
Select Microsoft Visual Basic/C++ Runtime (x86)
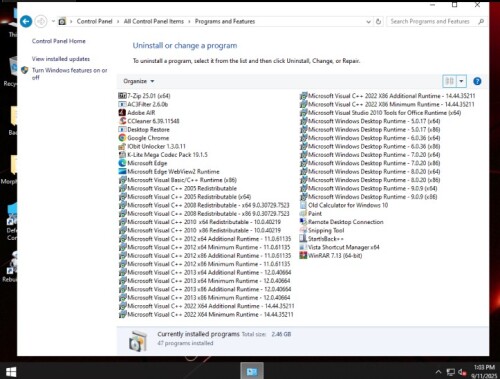178,180
